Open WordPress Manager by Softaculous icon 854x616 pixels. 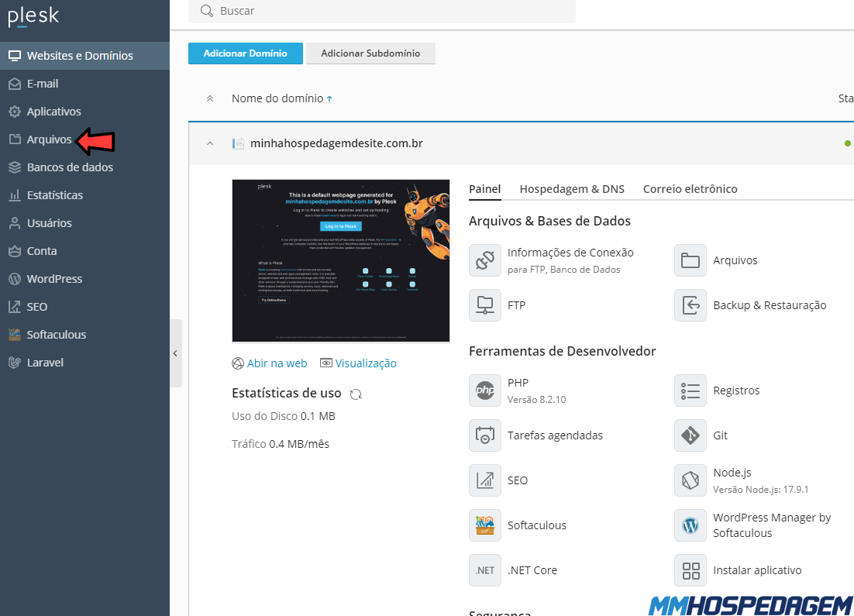tap(690, 525)
